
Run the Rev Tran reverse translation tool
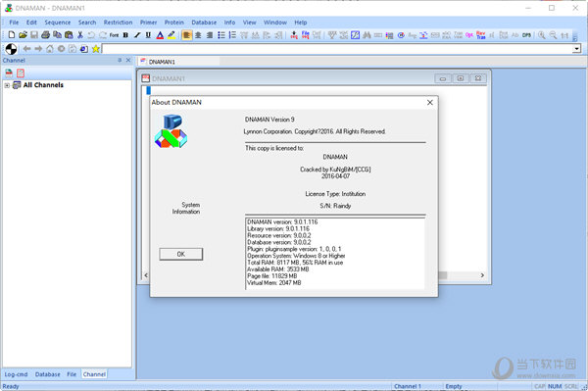pos(481,35)
